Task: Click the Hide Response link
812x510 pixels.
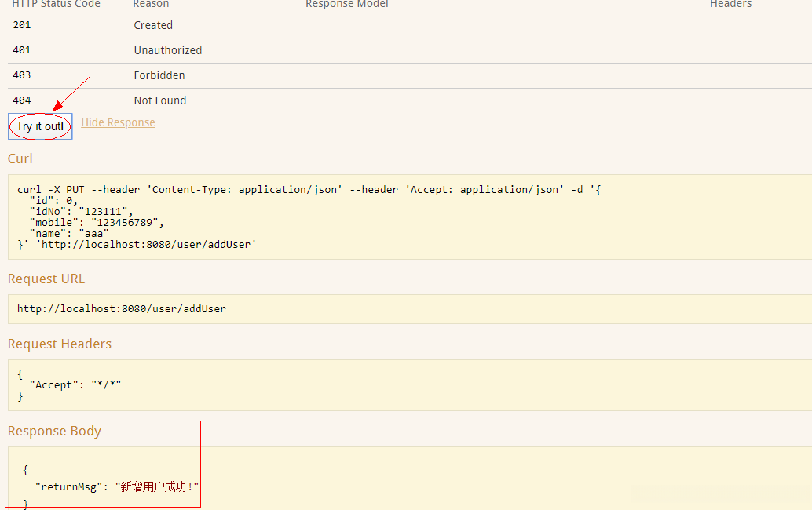Action: click(118, 122)
